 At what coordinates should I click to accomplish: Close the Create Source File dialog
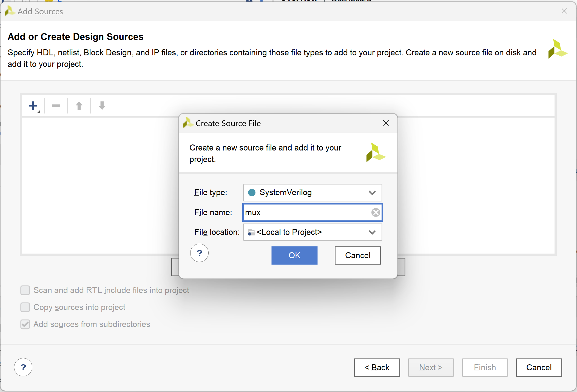(386, 123)
